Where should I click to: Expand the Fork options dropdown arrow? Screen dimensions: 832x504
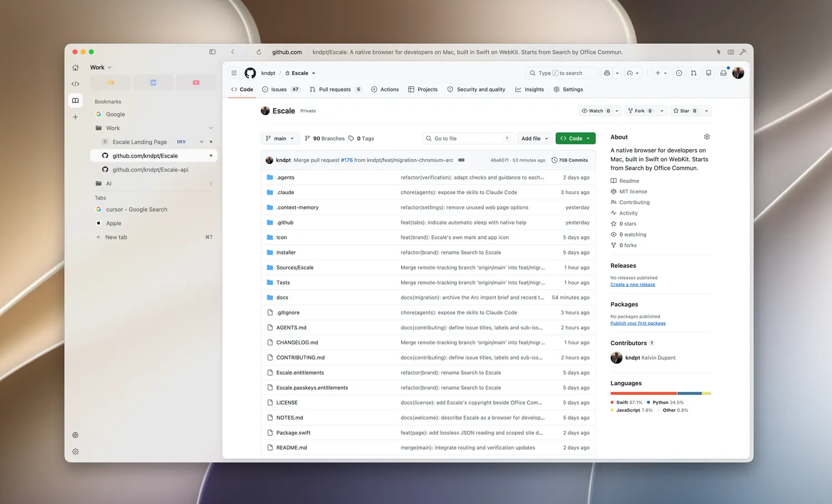click(x=662, y=111)
